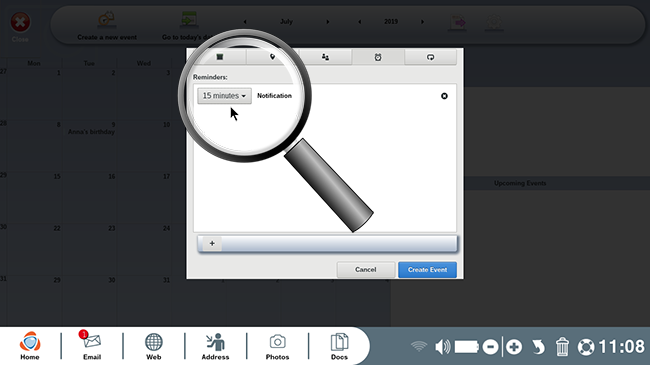Viewport: 650px width, 365px height.
Task: Open the location pin tab
Action: (x=272, y=57)
